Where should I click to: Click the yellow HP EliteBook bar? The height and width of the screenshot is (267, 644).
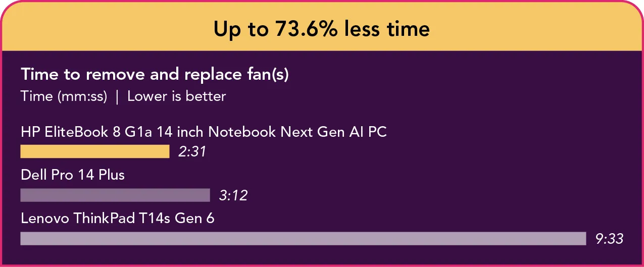[x=94, y=151]
